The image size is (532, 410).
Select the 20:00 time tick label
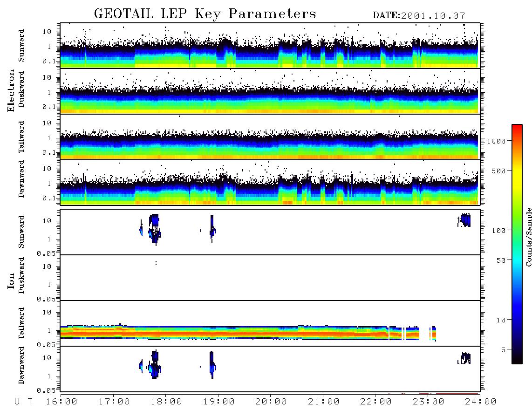(x=271, y=402)
